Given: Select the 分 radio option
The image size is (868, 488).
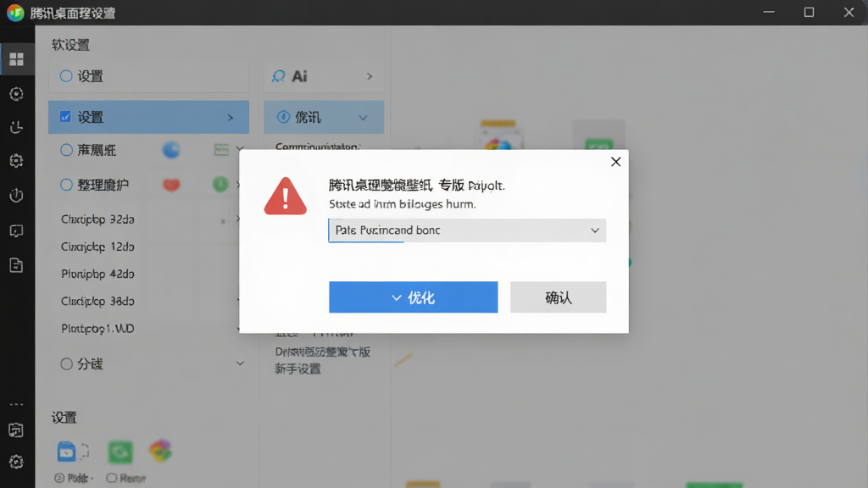Looking at the screenshot, I should (66, 363).
